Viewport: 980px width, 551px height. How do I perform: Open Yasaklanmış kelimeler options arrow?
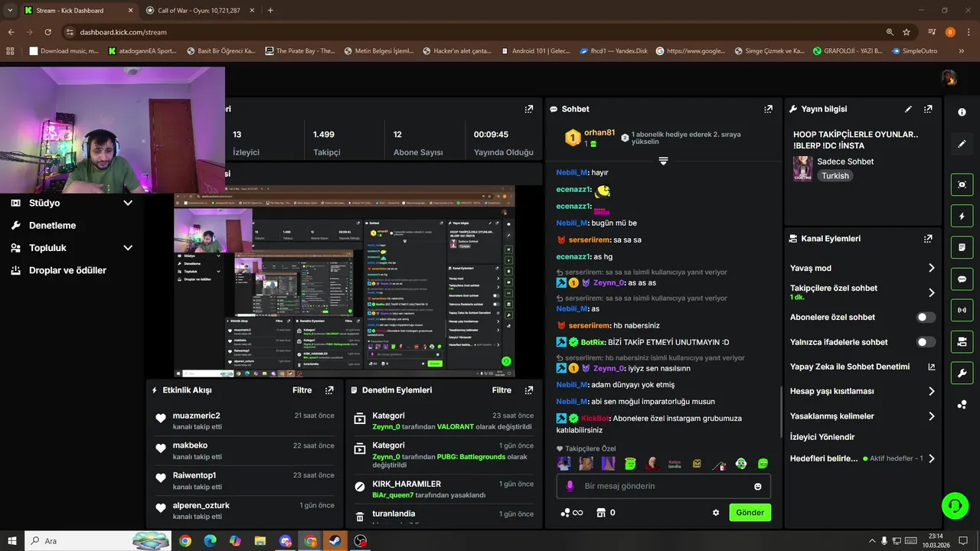point(932,416)
